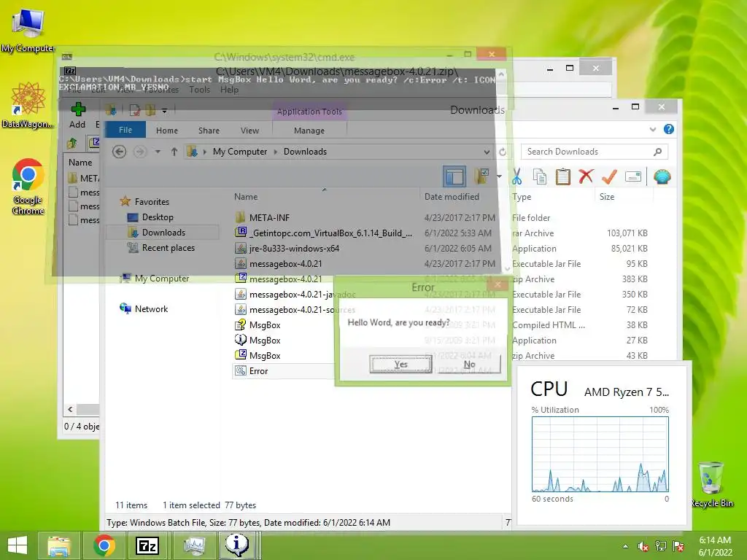
Task: Click the CPU utilization graph in Task Manager
Action: coord(600,454)
